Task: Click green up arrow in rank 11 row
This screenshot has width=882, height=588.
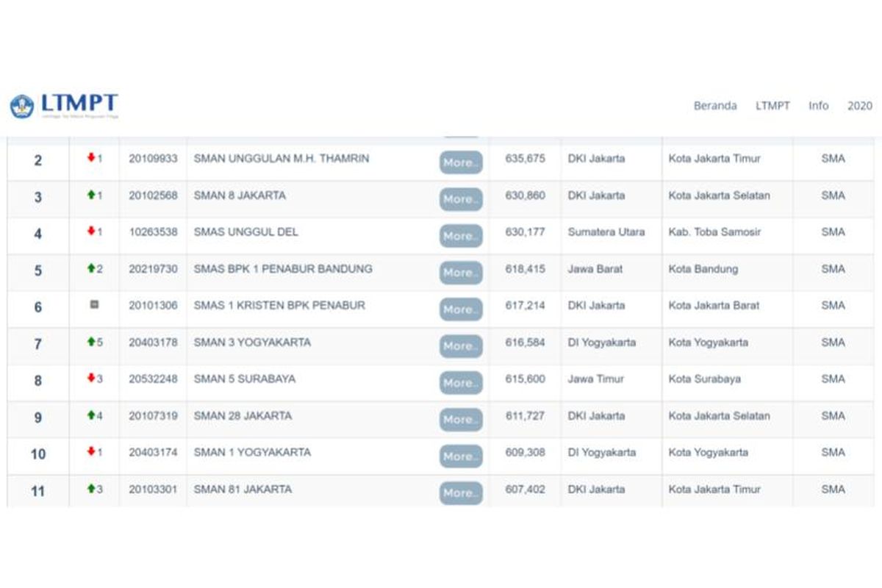Action: point(91,488)
